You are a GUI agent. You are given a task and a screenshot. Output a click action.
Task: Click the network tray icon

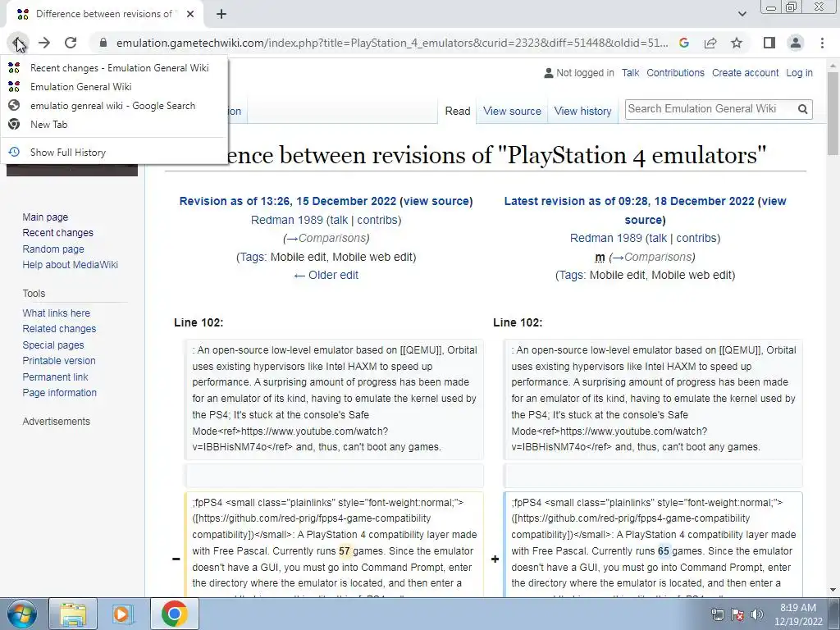(717, 614)
